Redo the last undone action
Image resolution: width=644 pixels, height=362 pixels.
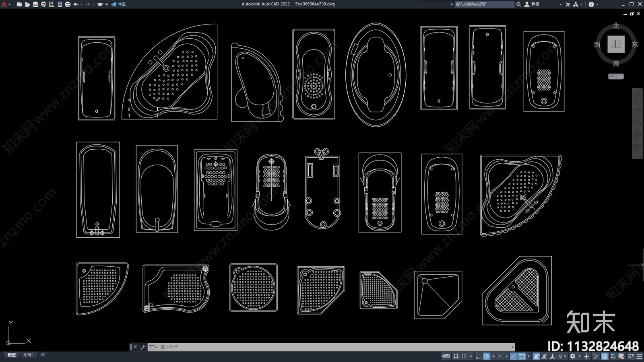pyautogui.click(x=88, y=4)
